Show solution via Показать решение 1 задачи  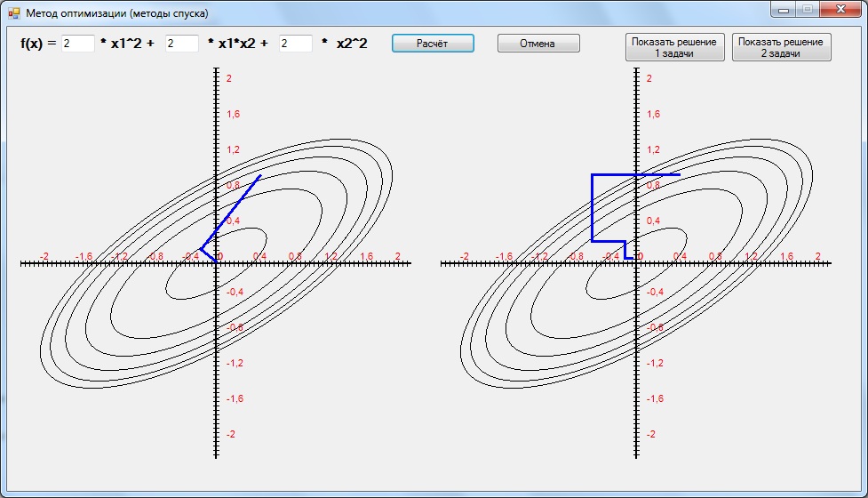(674, 48)
